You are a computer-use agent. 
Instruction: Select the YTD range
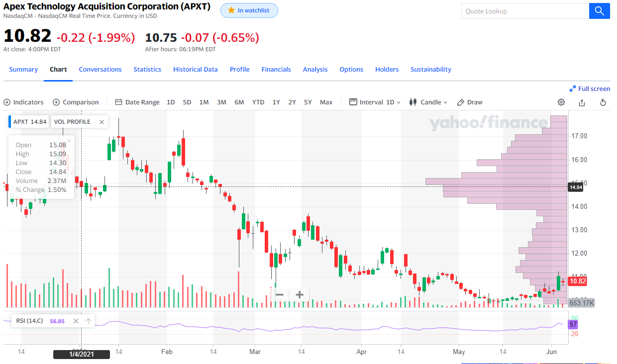point(258,102)
